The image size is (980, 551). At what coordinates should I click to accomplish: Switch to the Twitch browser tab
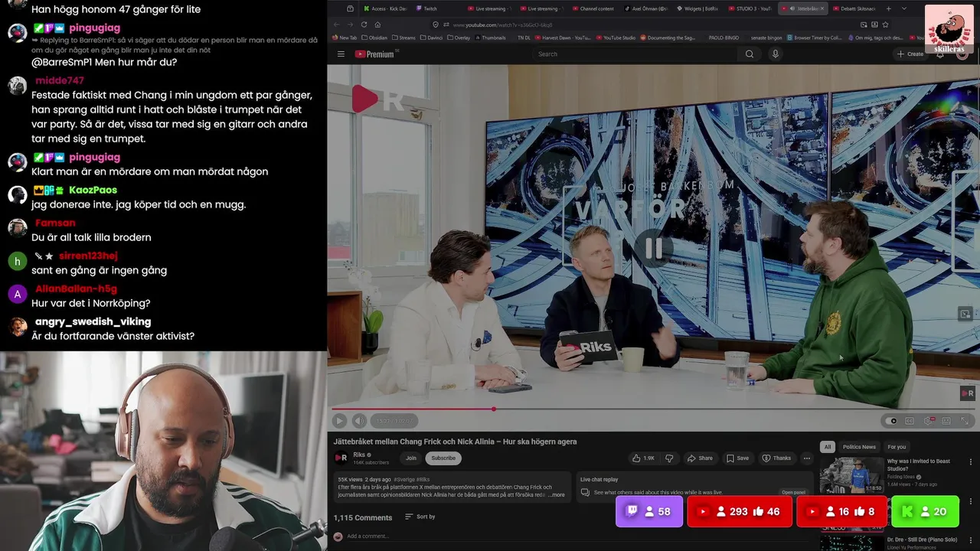433,8
